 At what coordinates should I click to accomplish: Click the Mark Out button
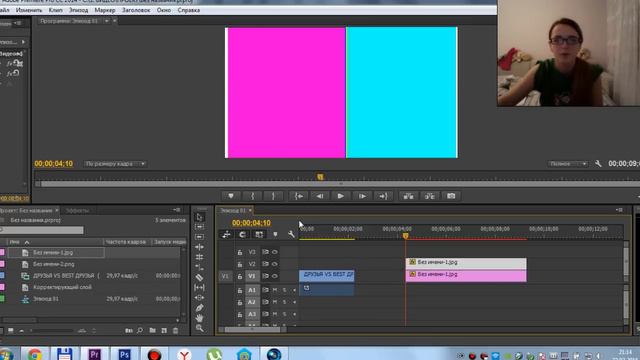[273, 196]
